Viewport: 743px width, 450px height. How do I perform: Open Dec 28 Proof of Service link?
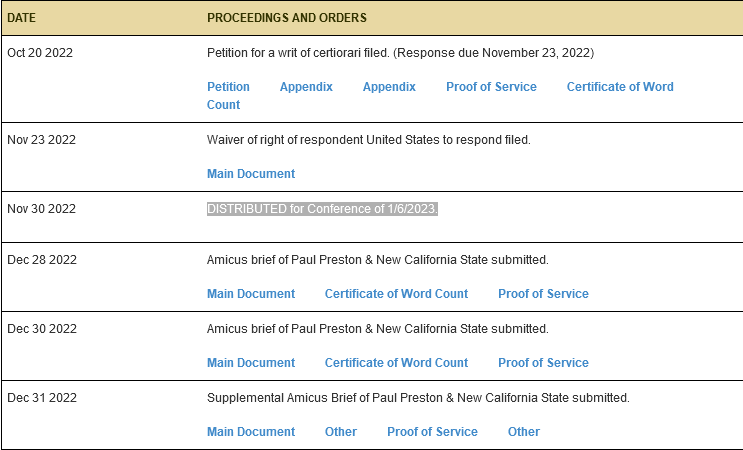coord(543,294)
